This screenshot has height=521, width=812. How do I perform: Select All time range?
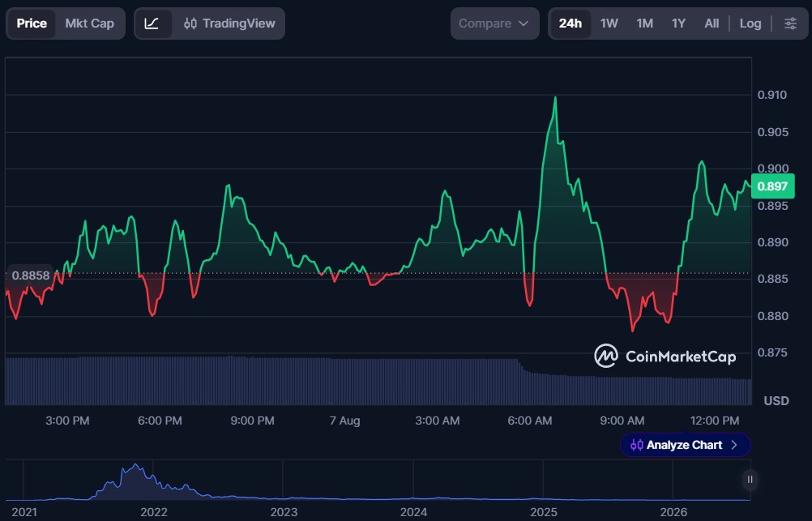pos(712,23)
